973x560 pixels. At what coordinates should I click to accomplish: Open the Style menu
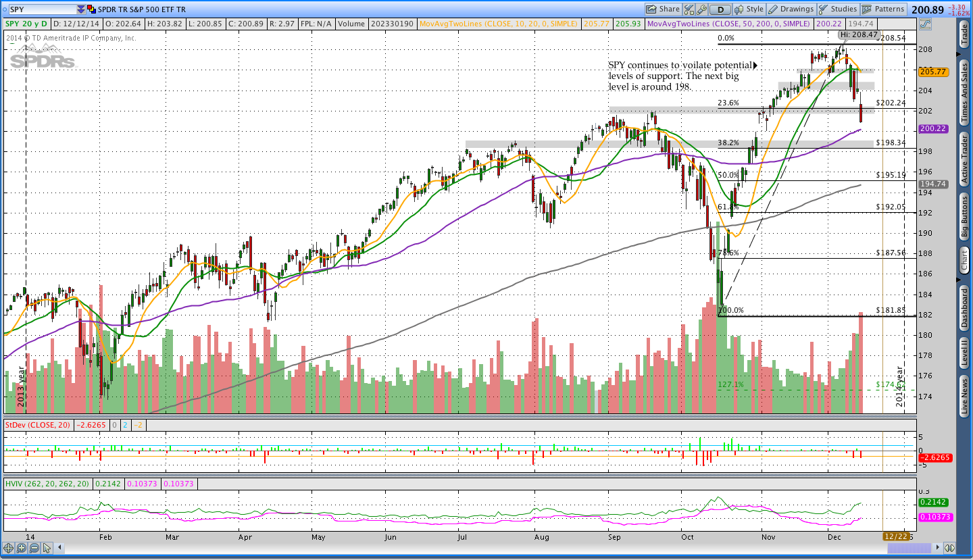click(749, 9)
